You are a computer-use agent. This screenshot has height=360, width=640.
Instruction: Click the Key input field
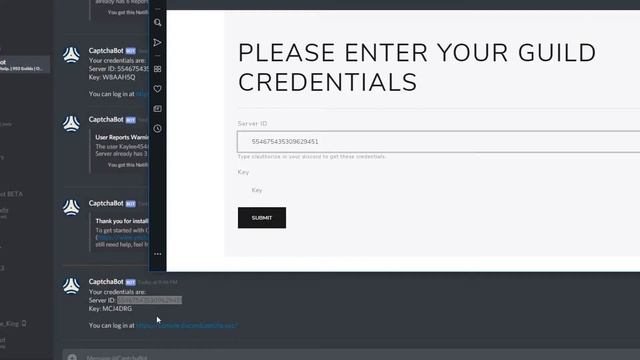[438, 190]
